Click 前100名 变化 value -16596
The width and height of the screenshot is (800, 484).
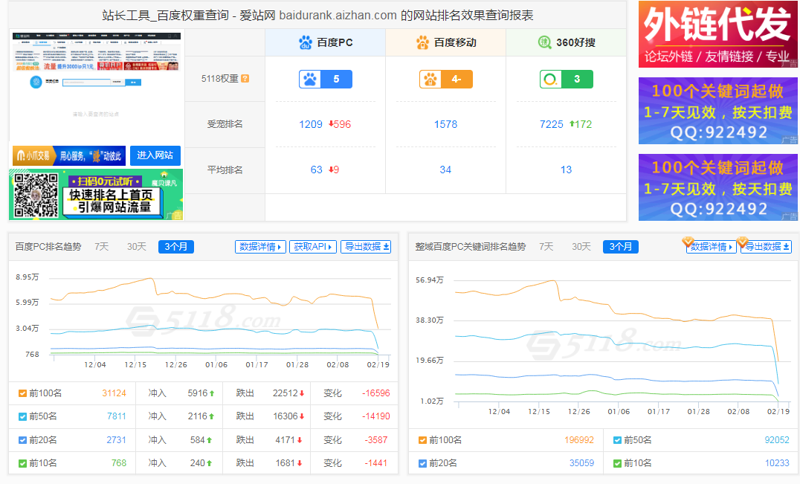click(x=376, y=393)
